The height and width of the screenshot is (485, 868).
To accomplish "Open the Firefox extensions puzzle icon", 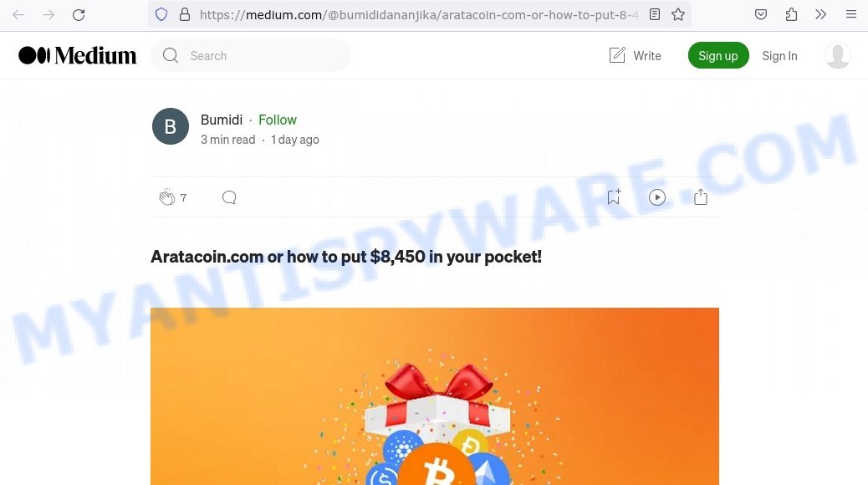I will tap(791, 15).
